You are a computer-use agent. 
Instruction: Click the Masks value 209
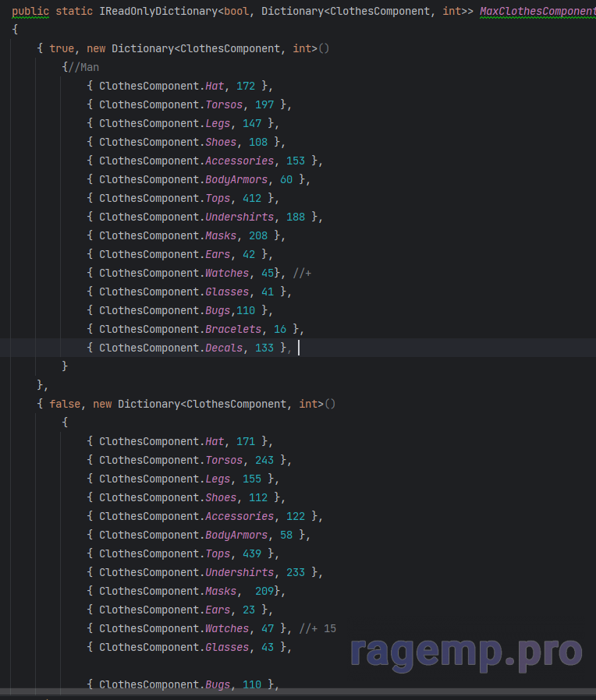point(264,591)
